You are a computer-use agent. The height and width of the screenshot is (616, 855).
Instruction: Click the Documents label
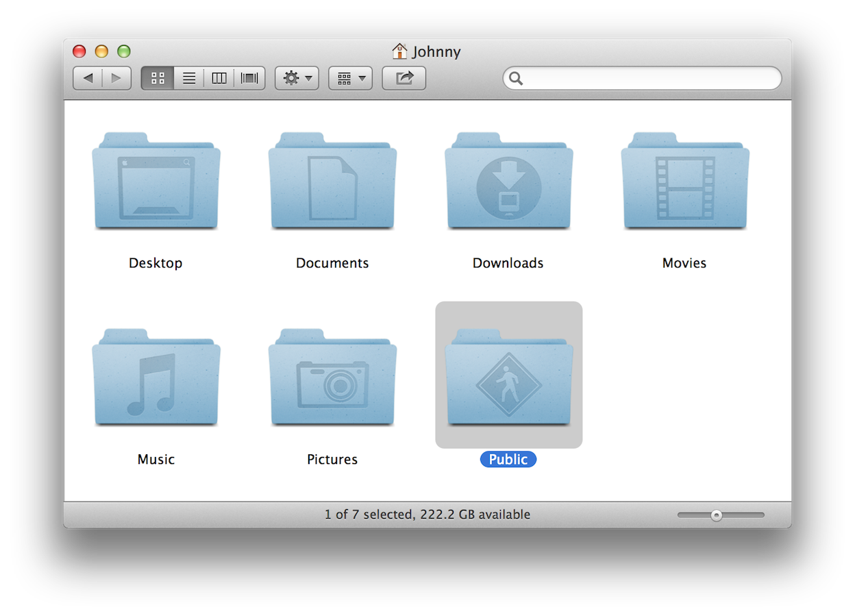tap(332, 263)
